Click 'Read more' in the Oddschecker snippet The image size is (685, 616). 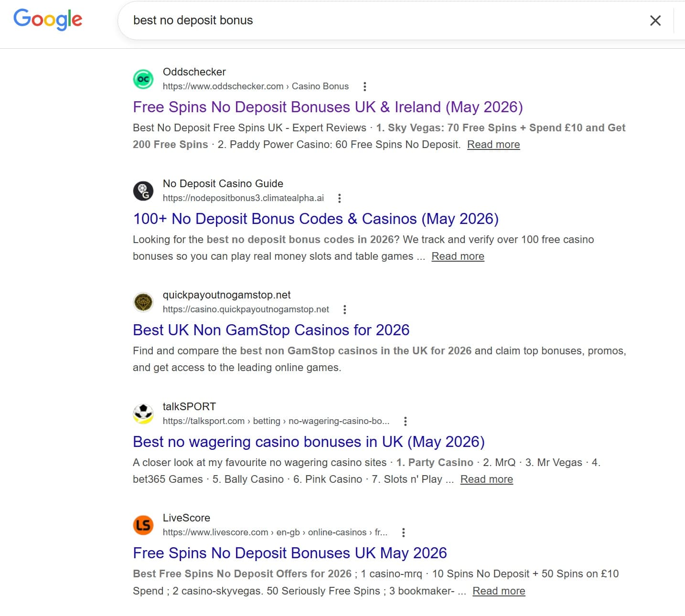click(x=493, y=145)
